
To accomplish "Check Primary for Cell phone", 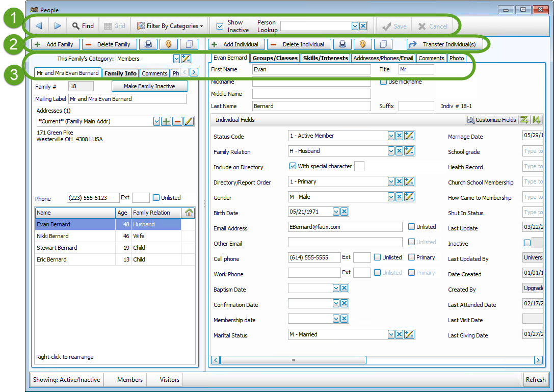I will [411, 257].
